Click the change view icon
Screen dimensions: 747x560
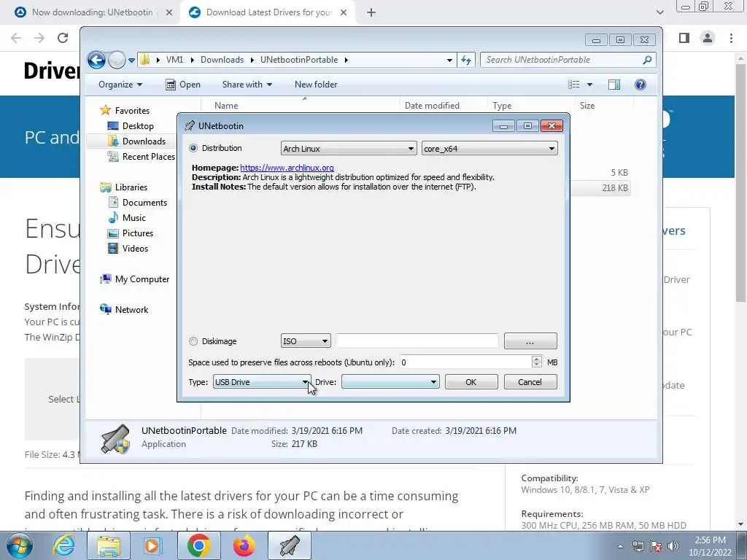pyautogui.click(x=573, y=85)
